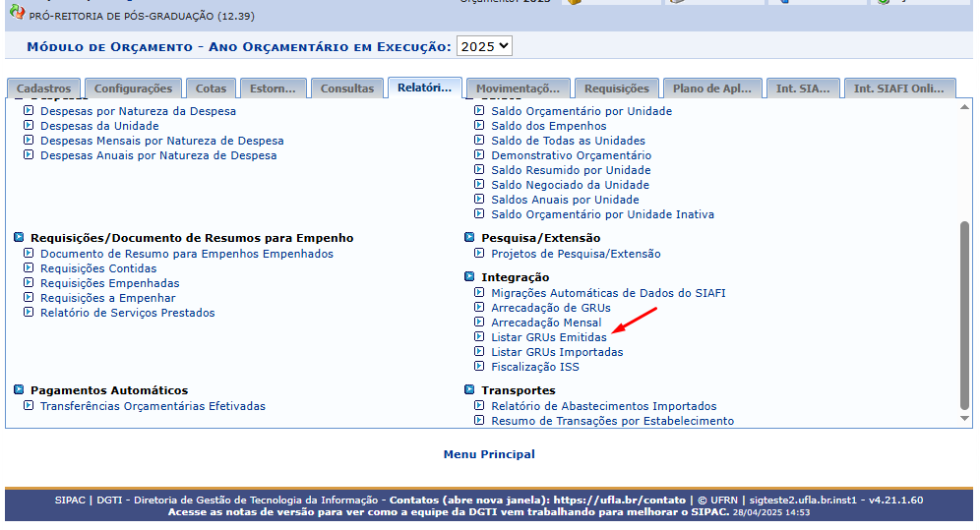Viewport: 980px width, 530px height.
Task: Click arrow icon beside Listar GRUs Emitidas
Action: [479, 336]
